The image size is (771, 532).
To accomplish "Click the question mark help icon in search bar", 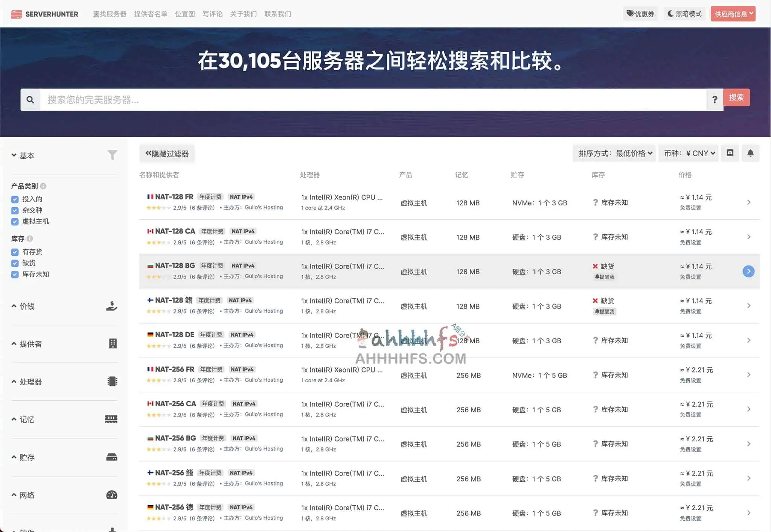I will point(715,99).
